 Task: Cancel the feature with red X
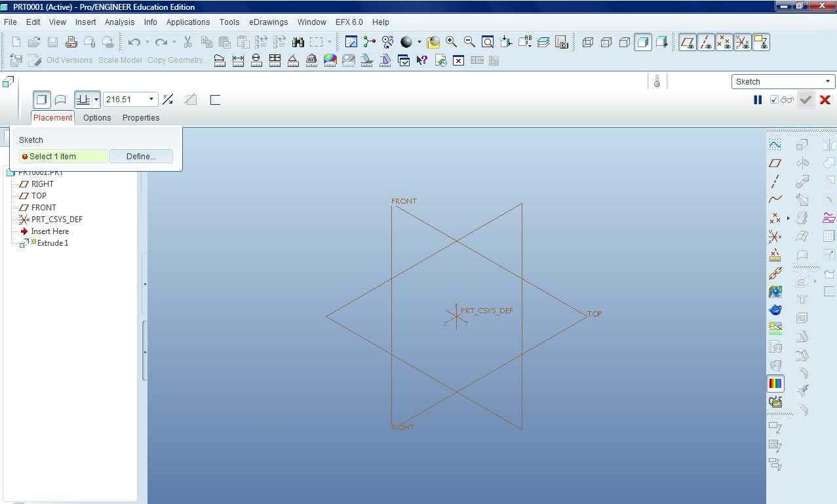pyautogui.click(x=825, y=100)
